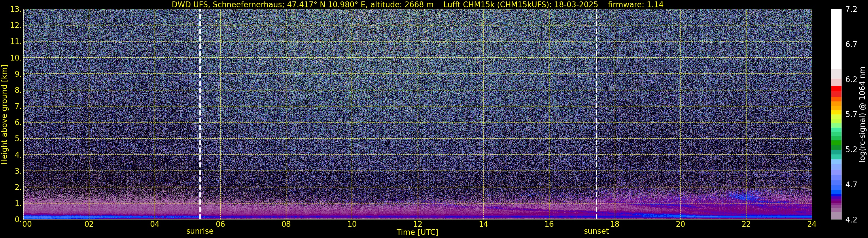
Task: Click the time tick label '10'
Action: [352, 224]
